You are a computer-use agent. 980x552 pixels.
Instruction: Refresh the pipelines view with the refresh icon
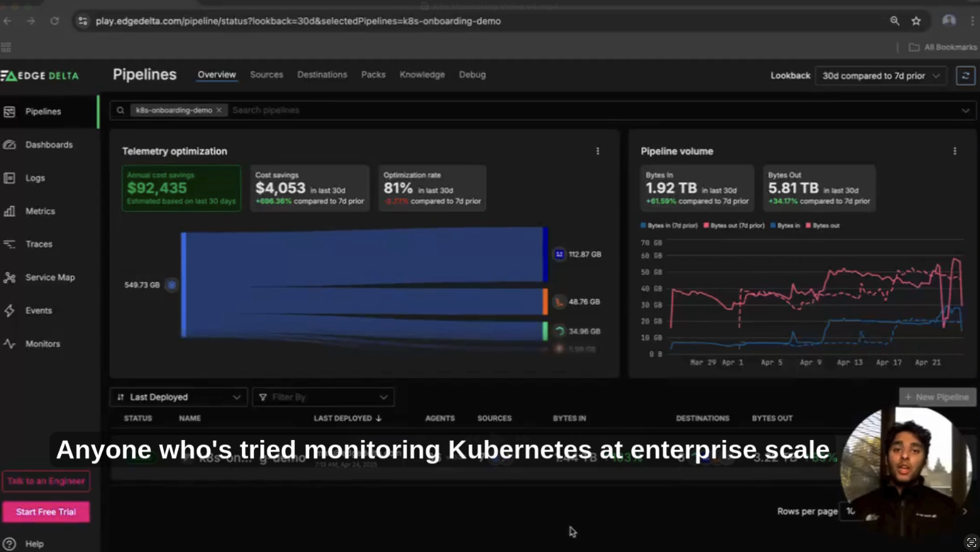click(x=966, y=76)
